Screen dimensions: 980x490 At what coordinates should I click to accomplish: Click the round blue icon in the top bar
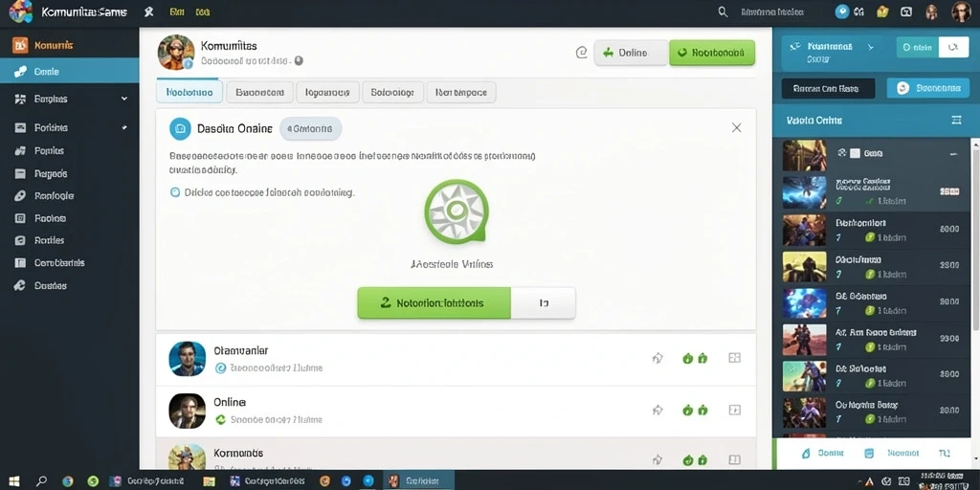(842, 11)
